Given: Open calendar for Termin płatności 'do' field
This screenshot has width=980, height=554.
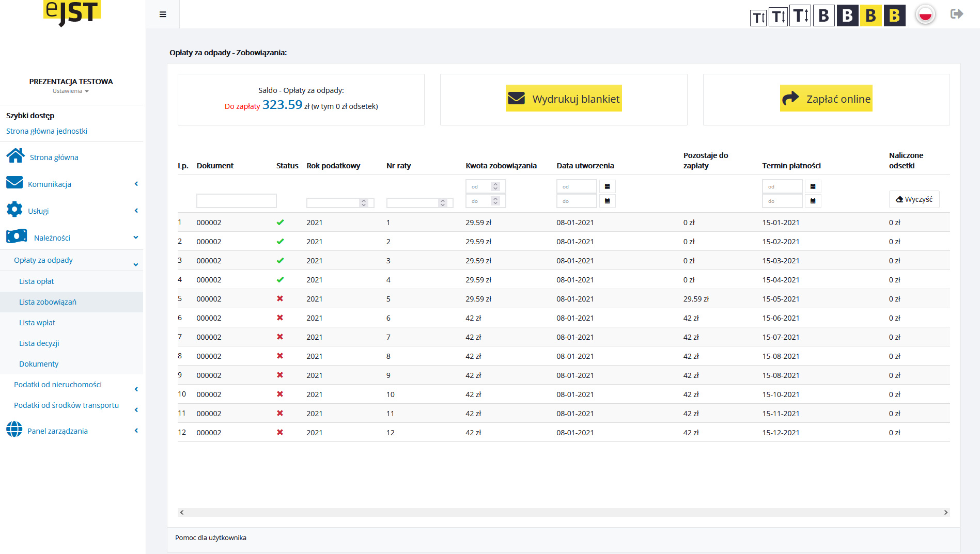Looking at the screenshot, I should click(813, 201).
